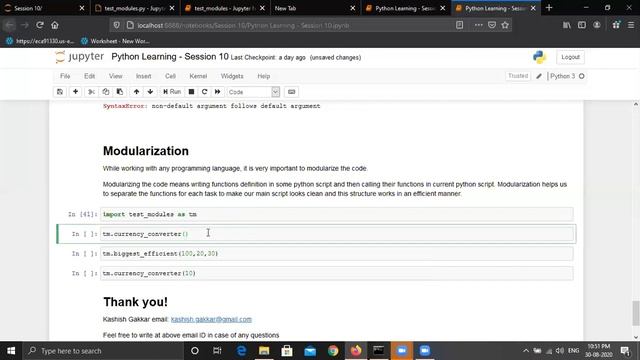Switch to the Session 10/ browser tab
This screenshot has height=360, width=640.
pyautogui.click(x=45, y=8)
